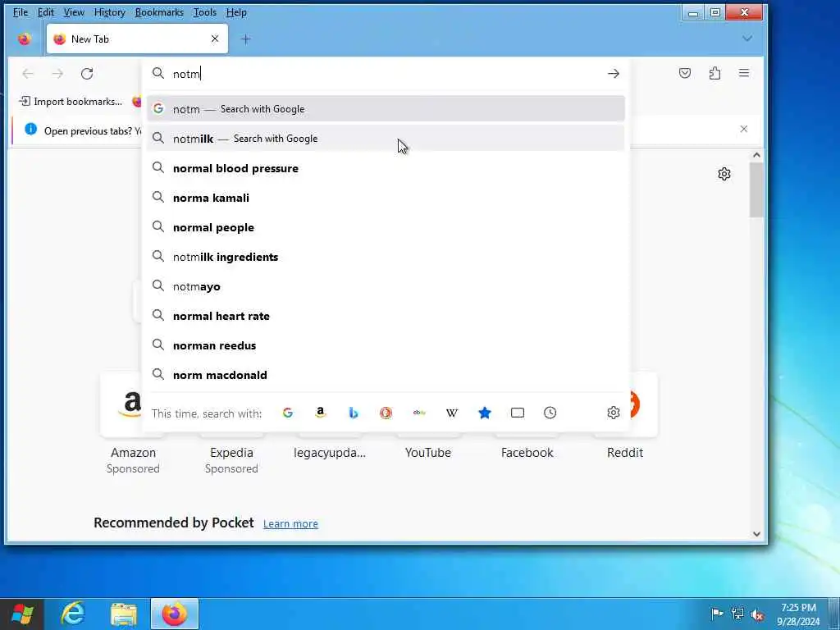Open the Bookmarks menu

(159, 11)
